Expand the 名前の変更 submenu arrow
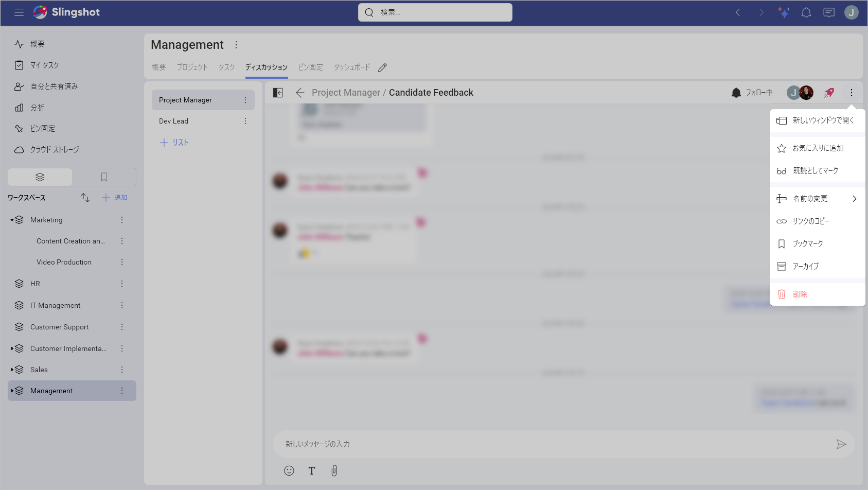This screenshot has width=868, height=490. pos(855,199)
